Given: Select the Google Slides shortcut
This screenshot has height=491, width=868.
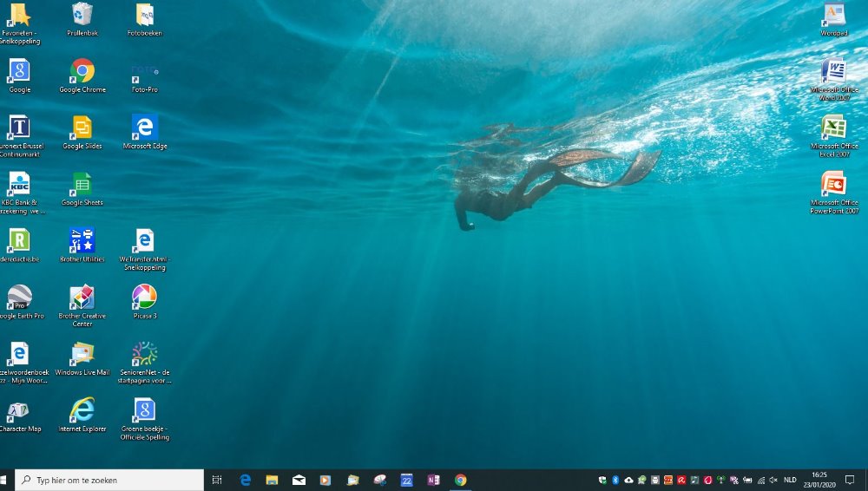Looking at the screenshot, I should tap(82, 128).
